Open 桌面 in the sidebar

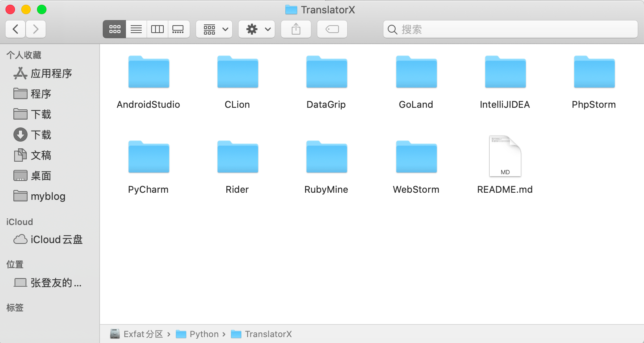tap(50, 176)
